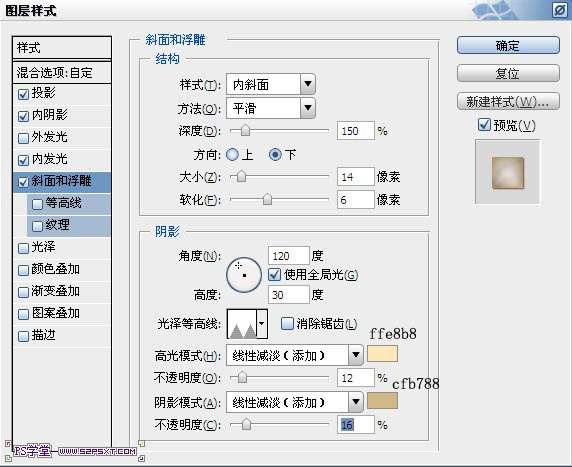Viewport: 572px width, 467px height.
Task: Toggle 使用全局光 checkbox
Action: (x=274, y=274)
